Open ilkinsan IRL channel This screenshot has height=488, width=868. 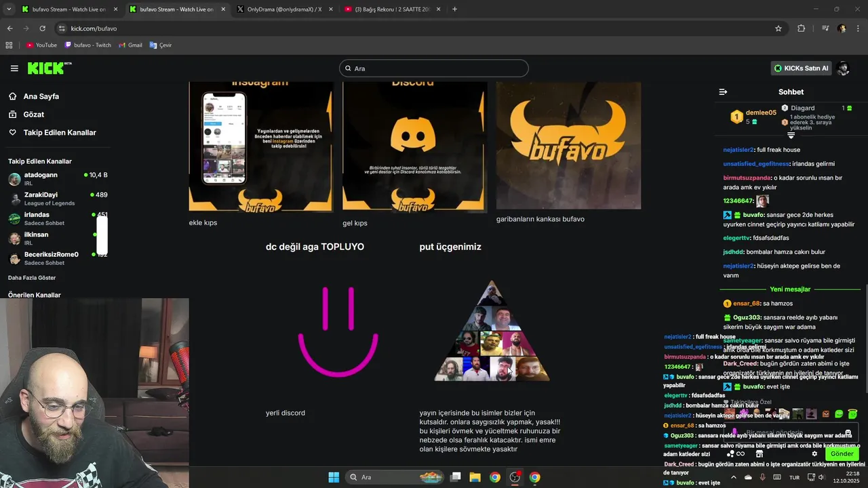[x=58, y=238]
